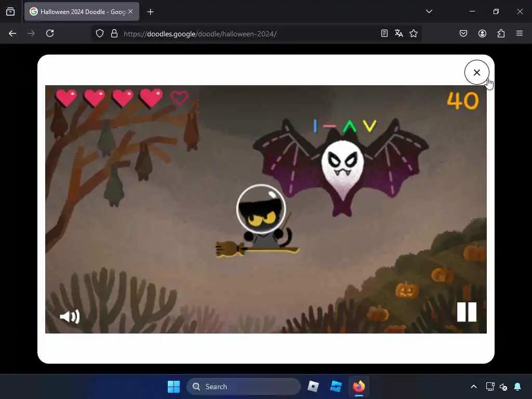Click the score number 40
Image resolution: width=532 pixels, height=399 pixels.
(463, 100)
